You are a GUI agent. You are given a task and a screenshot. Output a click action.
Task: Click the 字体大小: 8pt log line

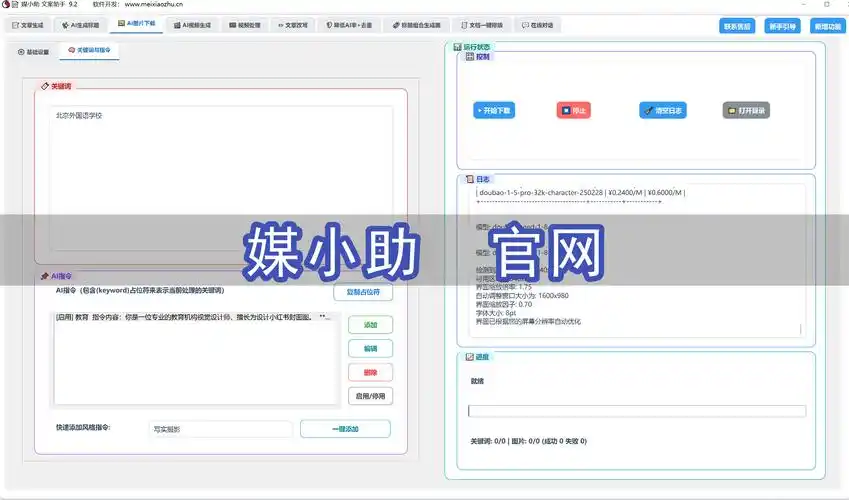495,313
